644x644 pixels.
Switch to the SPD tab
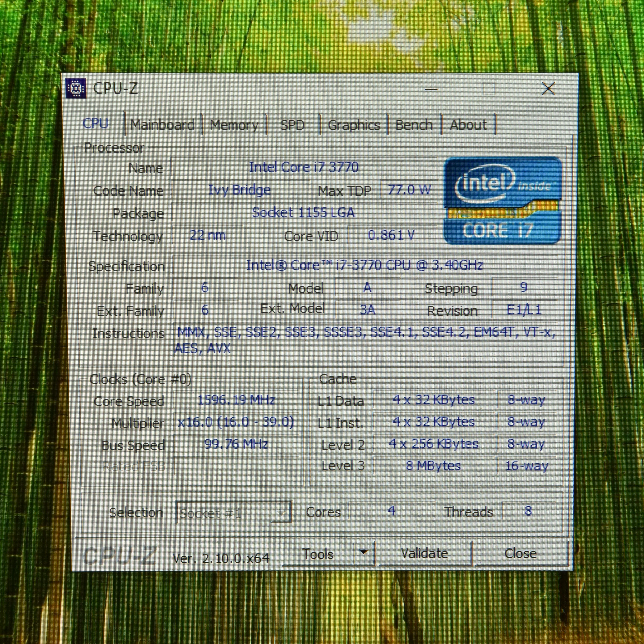coord(292,125)
